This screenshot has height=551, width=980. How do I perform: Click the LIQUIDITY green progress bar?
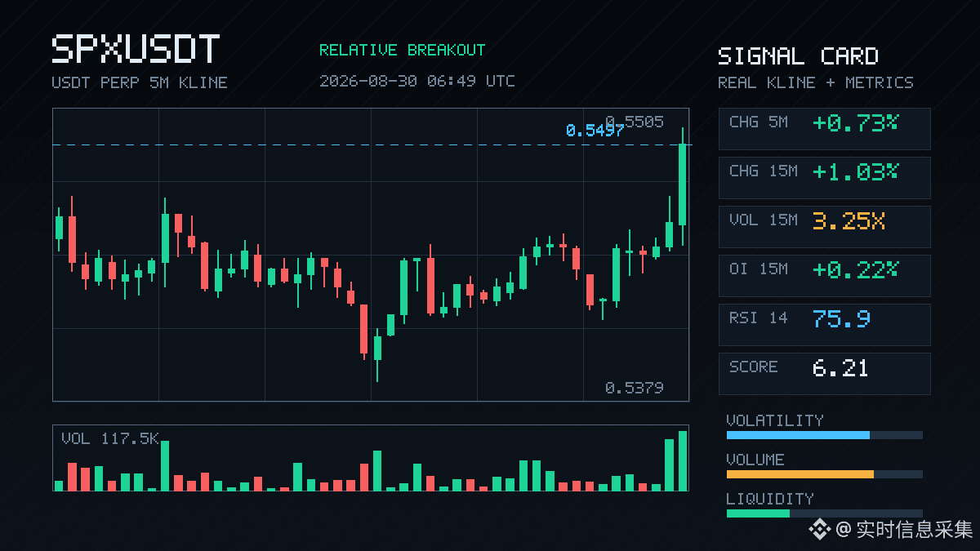tap(825, 513)
